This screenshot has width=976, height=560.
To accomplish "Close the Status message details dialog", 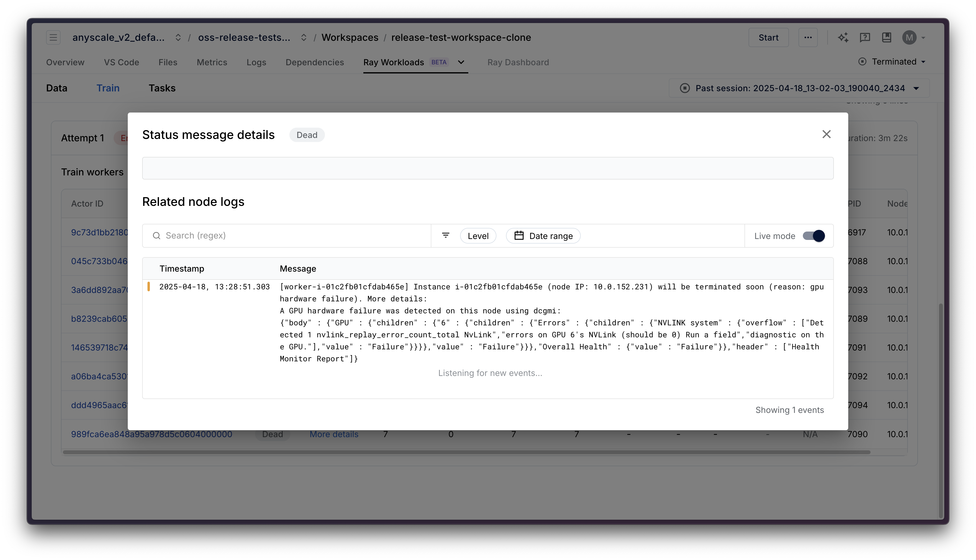I will (x=826, y=134).
